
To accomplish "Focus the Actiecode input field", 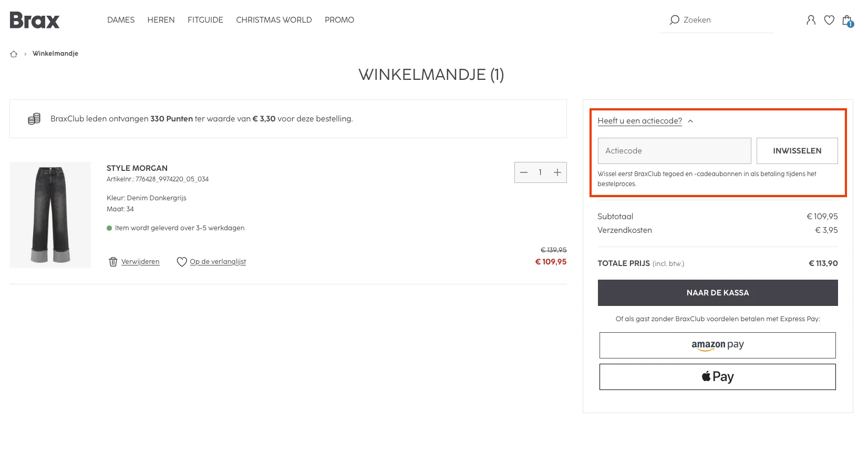I will 674,151.
